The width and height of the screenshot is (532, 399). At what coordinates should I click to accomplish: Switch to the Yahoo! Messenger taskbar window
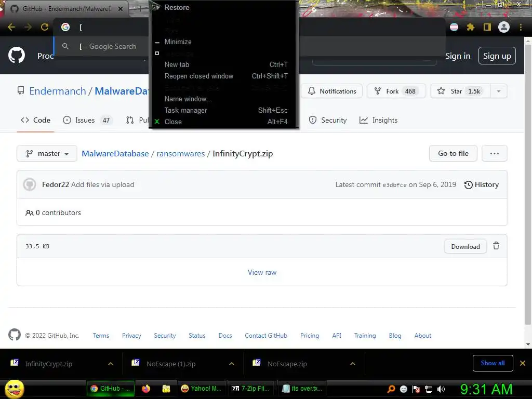(x=201, y=389)
